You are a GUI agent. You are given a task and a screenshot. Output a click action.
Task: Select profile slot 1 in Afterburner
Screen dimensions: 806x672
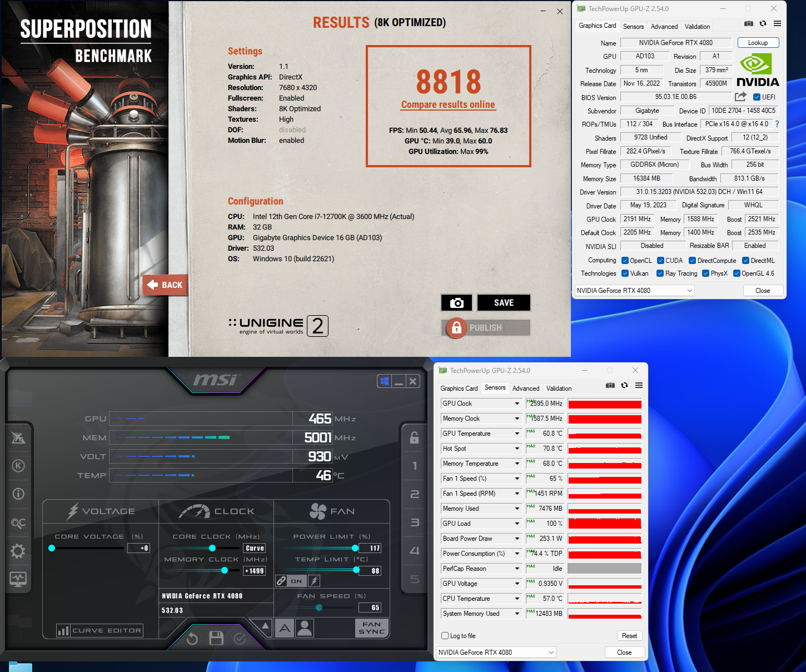tap(415, 466)
